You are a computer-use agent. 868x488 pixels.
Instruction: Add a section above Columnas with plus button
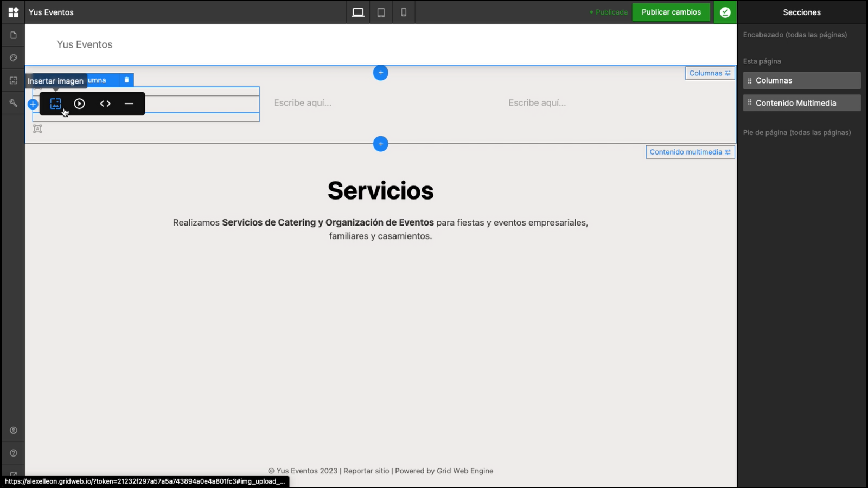coord(381,73)
